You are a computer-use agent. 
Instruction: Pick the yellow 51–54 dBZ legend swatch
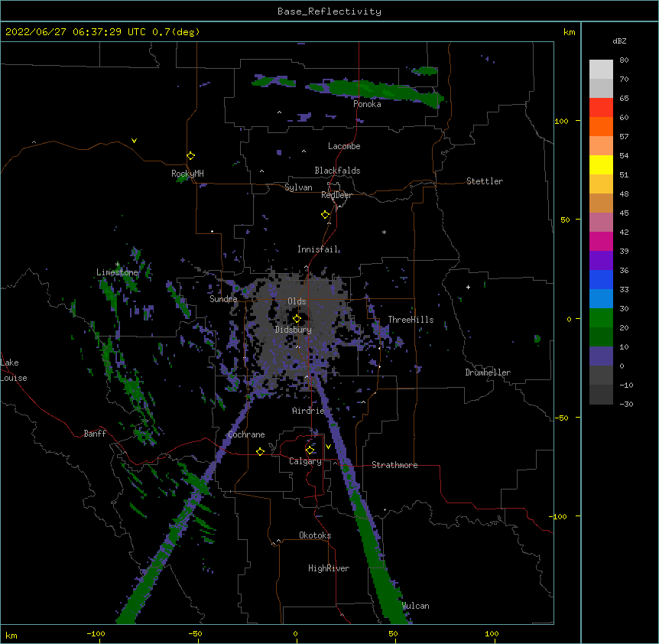[601, 164]
